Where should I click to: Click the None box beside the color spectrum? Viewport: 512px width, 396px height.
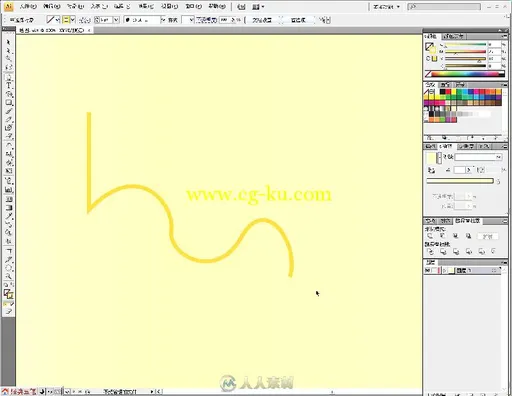(428, 74)
